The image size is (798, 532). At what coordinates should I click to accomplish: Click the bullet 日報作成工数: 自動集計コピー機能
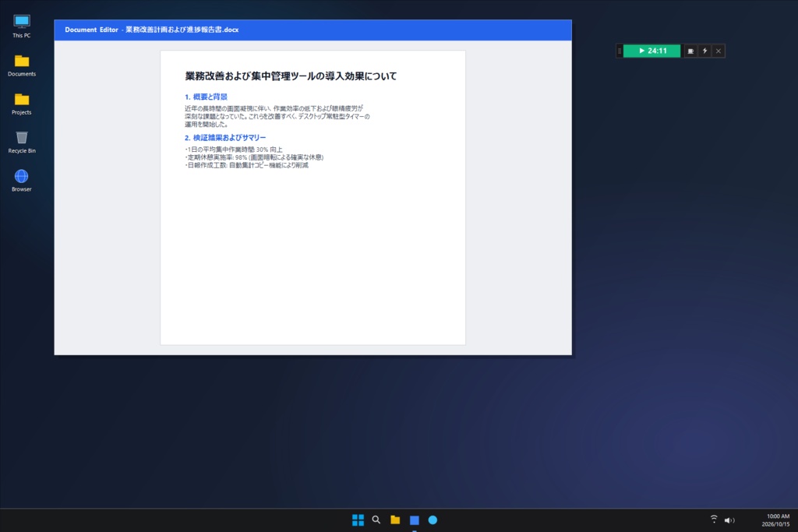[x=246, y=165]
